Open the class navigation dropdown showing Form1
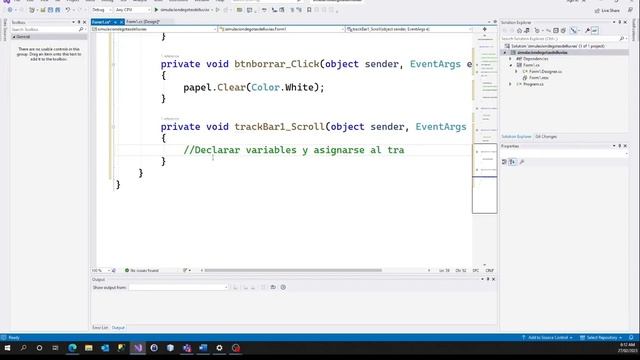 [x=280, y=29]
